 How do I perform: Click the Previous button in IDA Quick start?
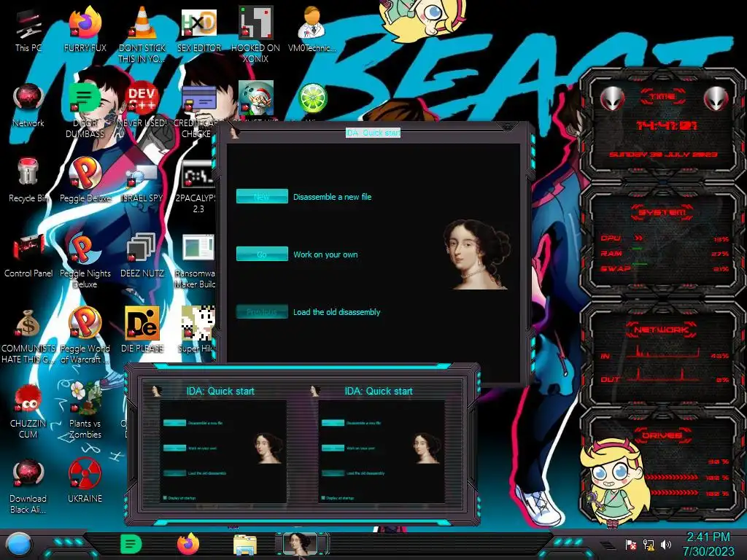tap(262, 312)
